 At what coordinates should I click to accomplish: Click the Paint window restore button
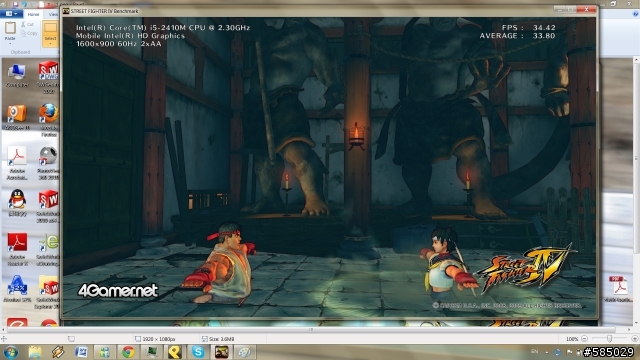(613, 4)
